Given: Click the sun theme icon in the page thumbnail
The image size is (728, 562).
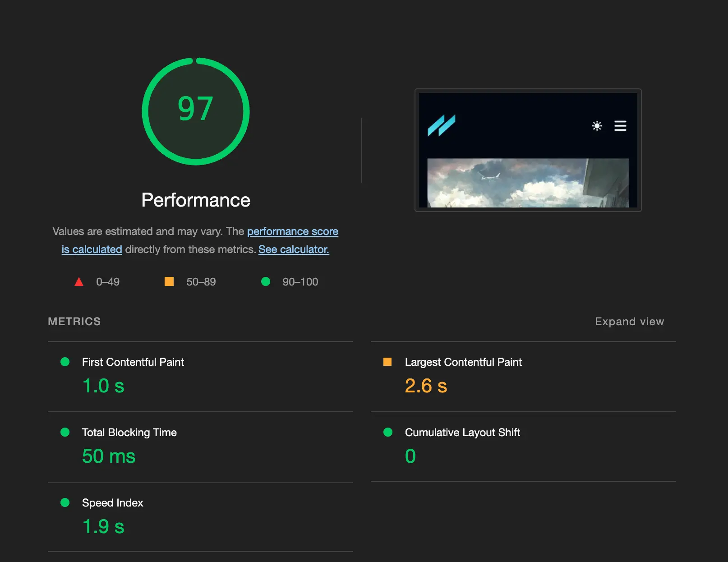Looking at the screenshot, I should coord(597,126).
